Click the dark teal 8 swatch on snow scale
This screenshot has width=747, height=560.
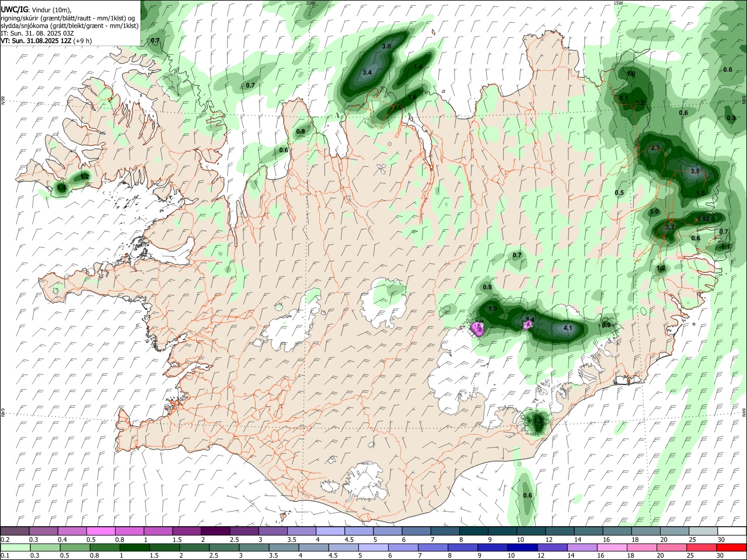pos(473,531)
